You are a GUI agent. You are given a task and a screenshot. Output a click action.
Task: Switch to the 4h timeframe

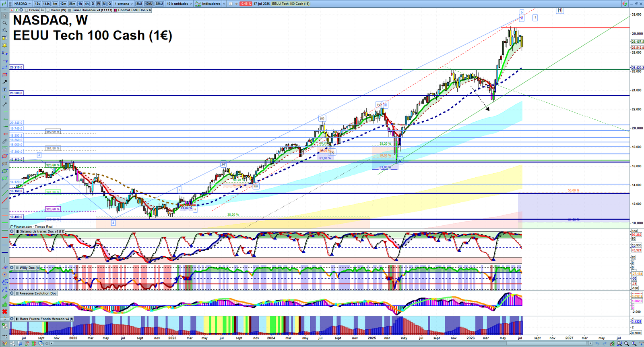tap(87, 4)
